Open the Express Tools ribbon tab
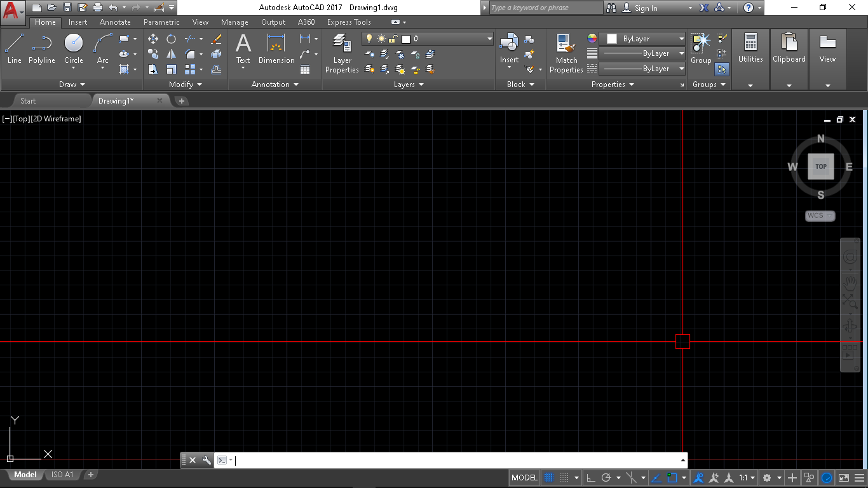This screenshot has width=868, height=488. [x=349, y=22]
